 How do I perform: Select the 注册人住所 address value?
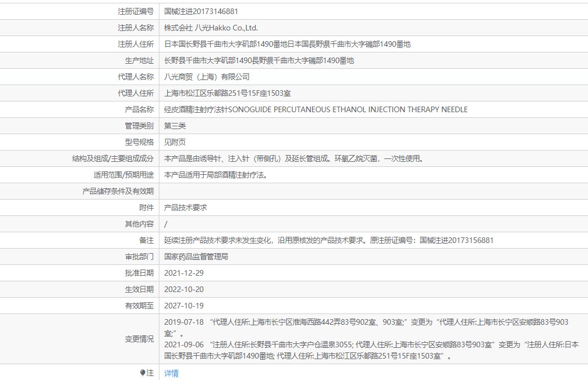click(287, 45)
